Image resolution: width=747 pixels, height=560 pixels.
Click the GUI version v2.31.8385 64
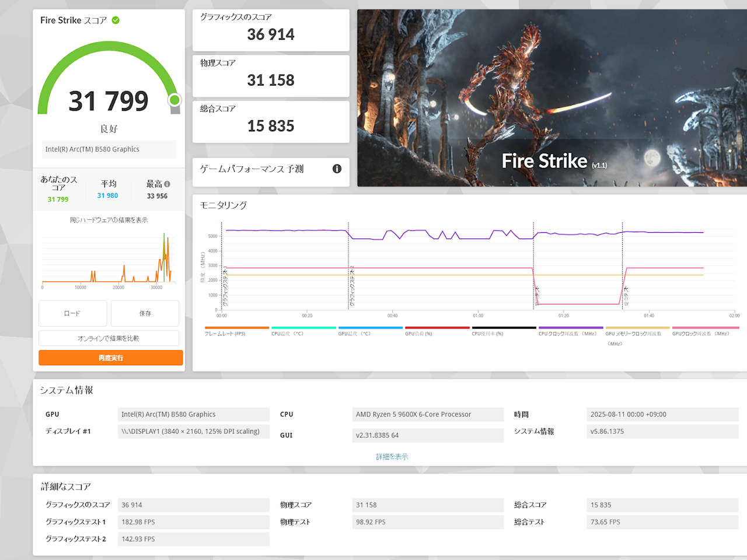(x=428, y=435)
